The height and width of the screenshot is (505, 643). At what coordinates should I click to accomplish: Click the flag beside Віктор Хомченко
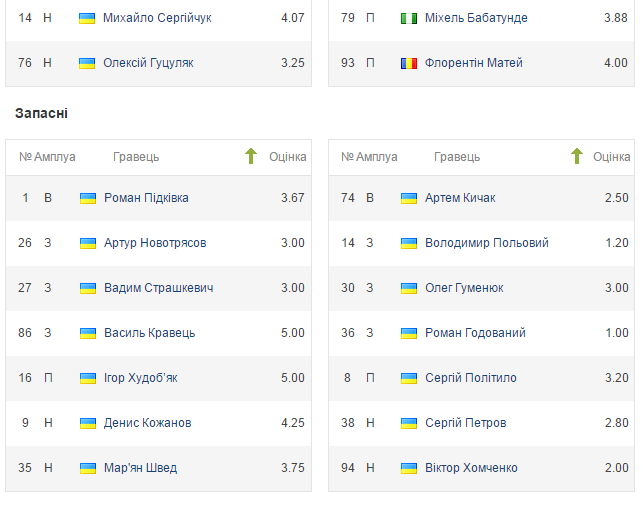(409, 468)
